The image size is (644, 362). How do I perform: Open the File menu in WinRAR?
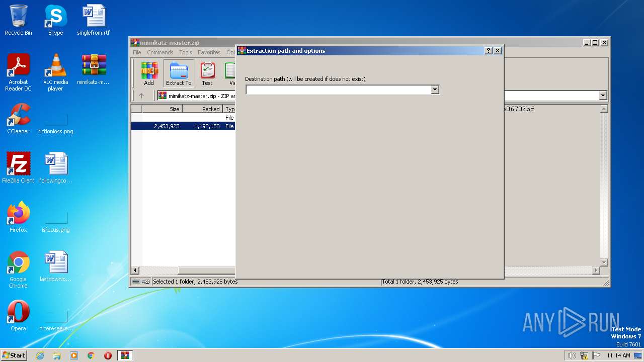point(137,52)
